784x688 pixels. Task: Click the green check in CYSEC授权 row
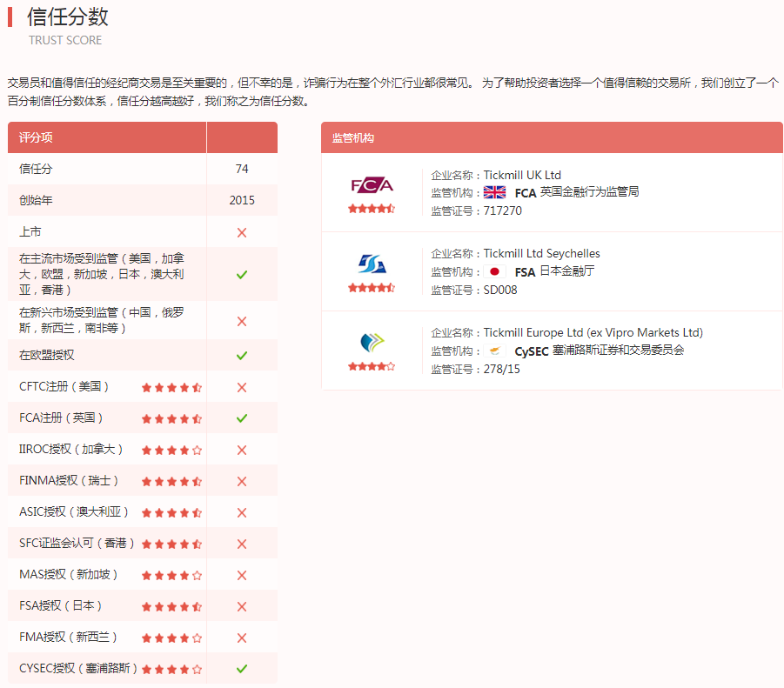242,669
